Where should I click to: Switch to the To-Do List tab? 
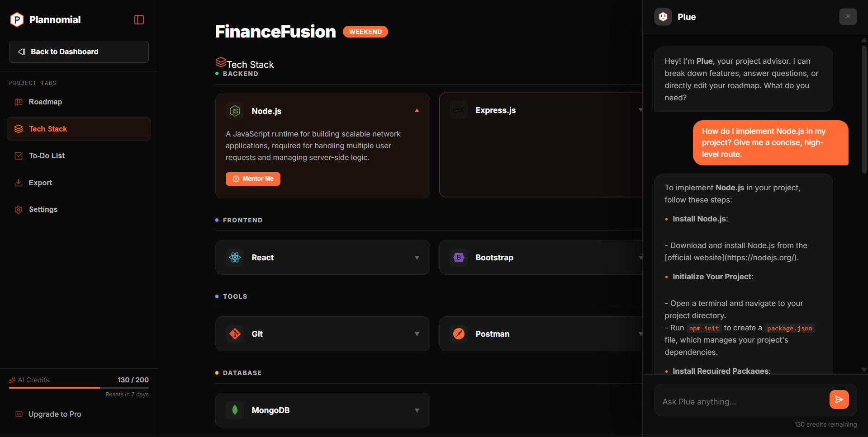coord(47,156)
